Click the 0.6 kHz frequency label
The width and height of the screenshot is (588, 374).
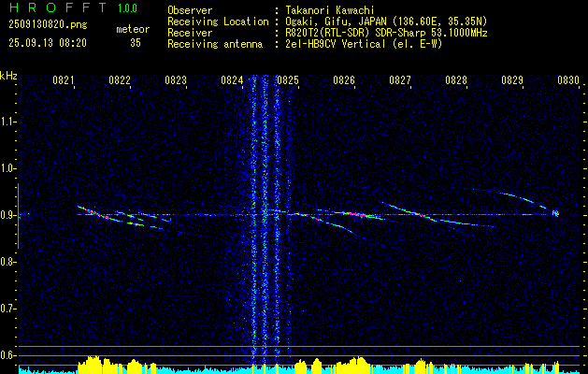7,355
